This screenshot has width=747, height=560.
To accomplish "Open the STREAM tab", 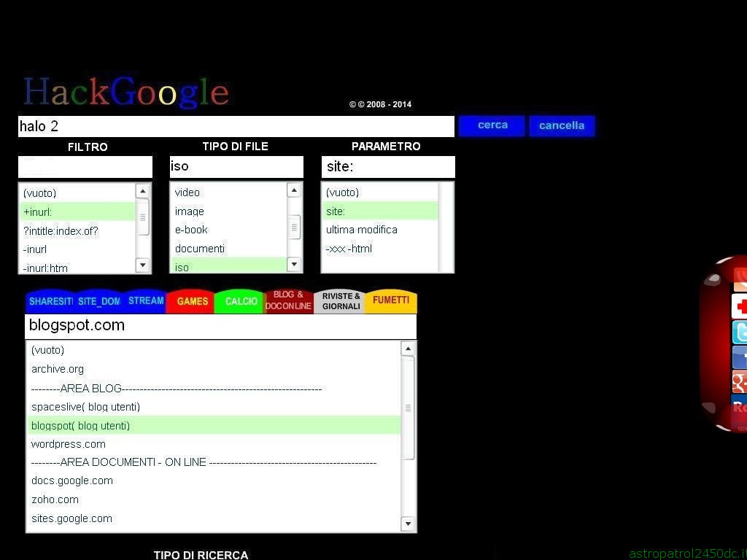I will [x=145, y=301].
